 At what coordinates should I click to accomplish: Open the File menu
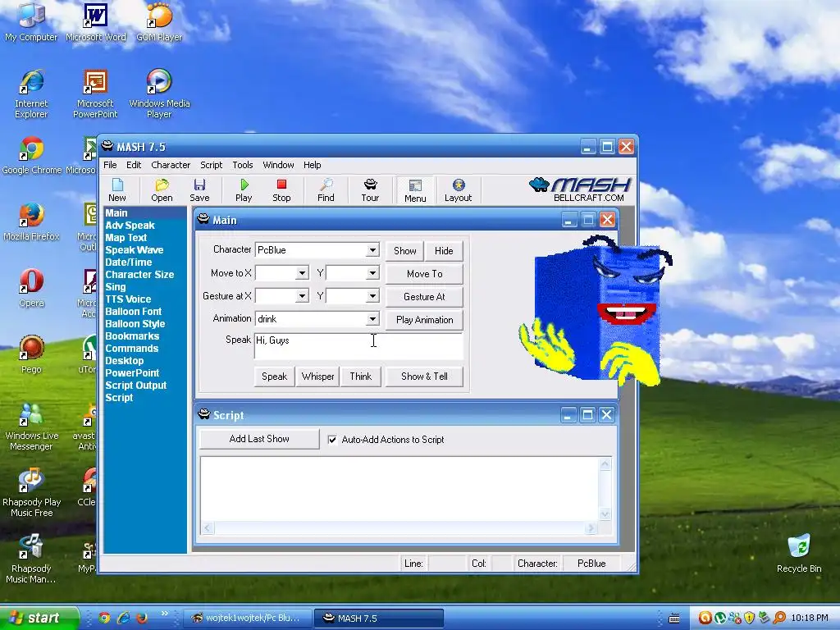coord(110,165)
